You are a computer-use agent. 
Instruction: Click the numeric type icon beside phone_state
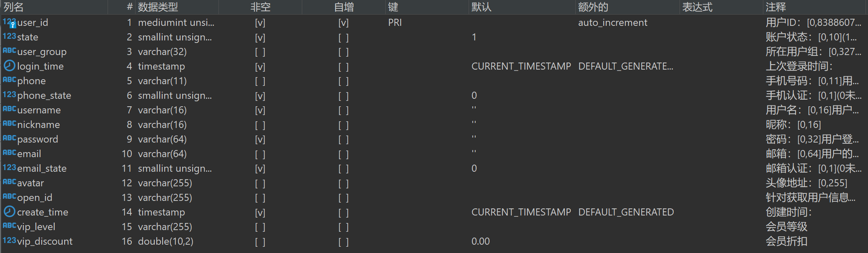[9, 95]
